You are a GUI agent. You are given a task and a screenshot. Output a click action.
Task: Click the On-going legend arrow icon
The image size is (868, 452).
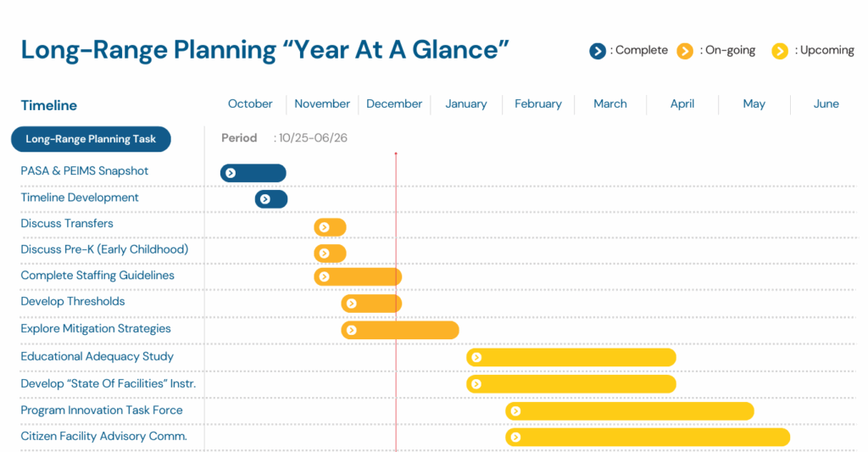(685, 51)
